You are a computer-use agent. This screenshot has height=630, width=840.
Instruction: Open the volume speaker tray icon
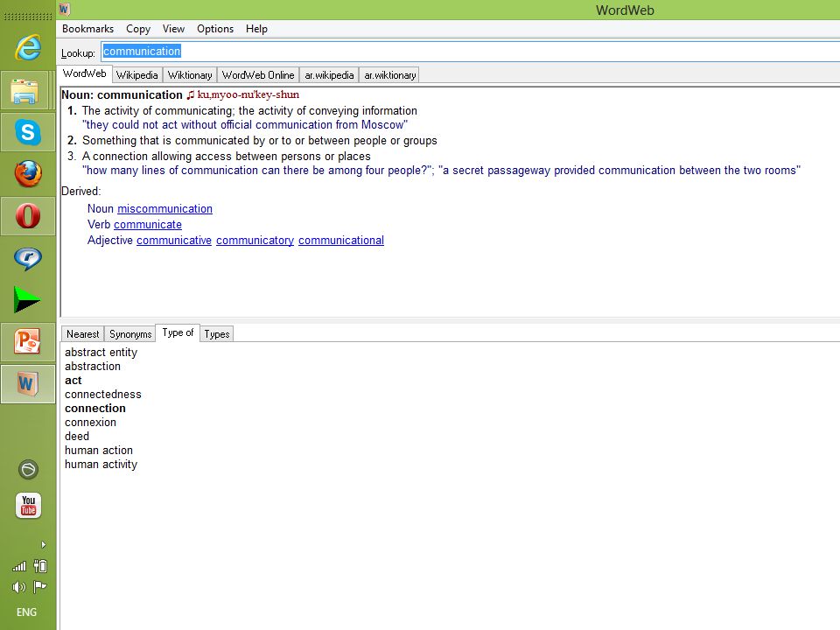(18, 587)
